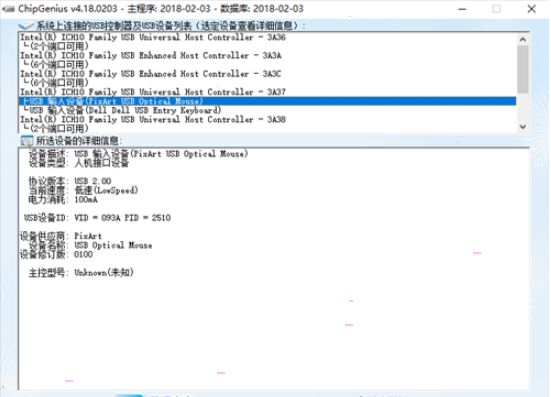Select Intel ICH10 Universal Host Controller 3A36
Image resolution: width=551 pixels, height=397 pixels.
point(153,37)
